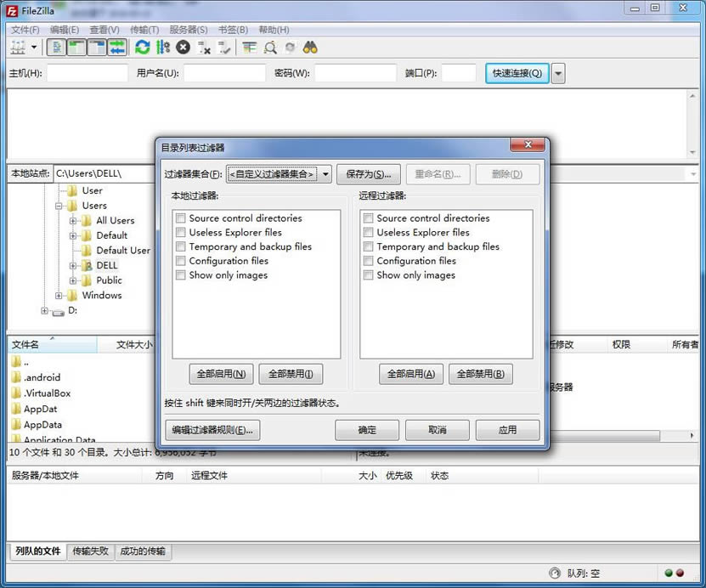Toggle the message log display icon

point(57,48)
